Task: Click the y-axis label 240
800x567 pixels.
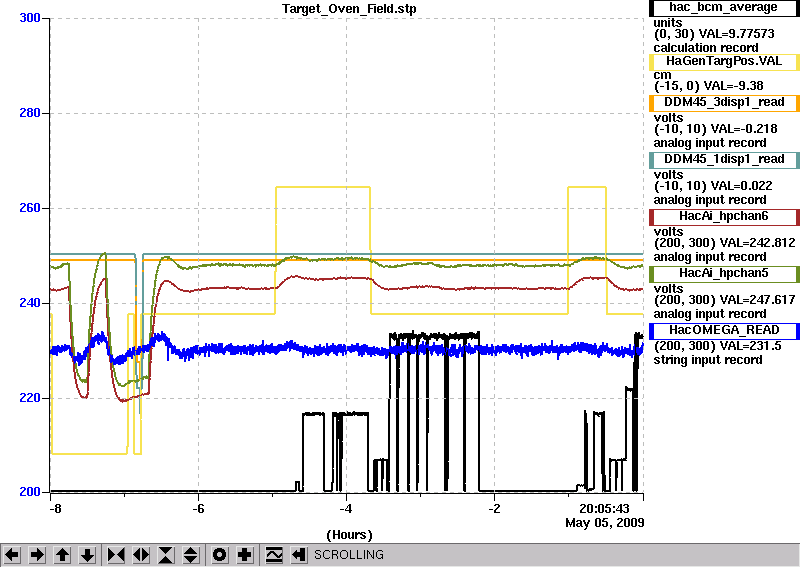Action: point(30,303)
